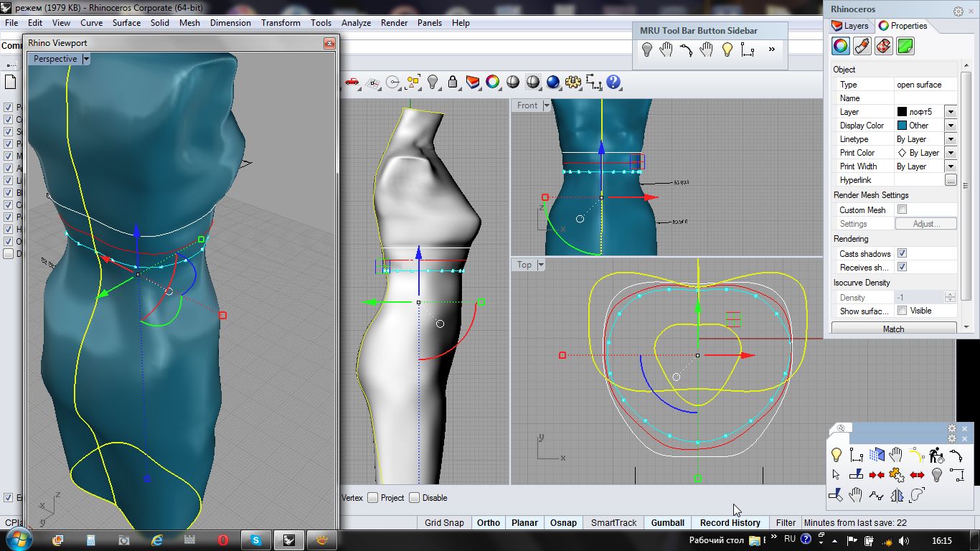Click the Mirror tool icon in floating palette
Screen dimensions: 980x551
[x=897, y=495]
